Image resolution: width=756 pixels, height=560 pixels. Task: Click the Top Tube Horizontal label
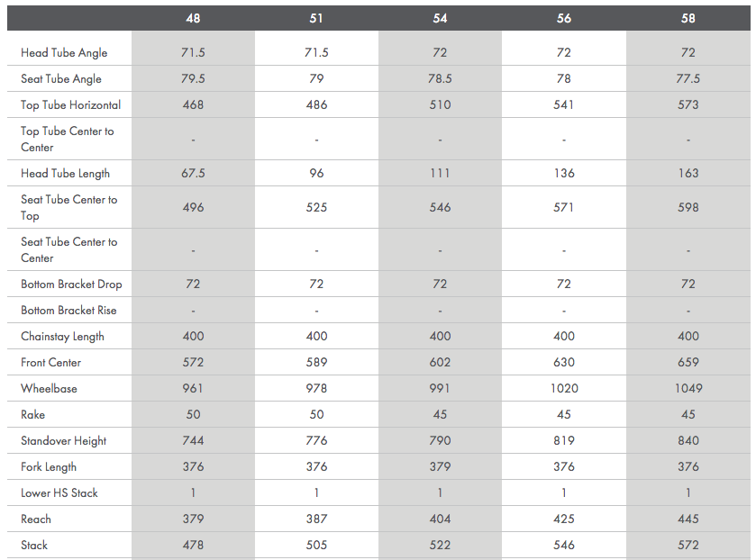tap(70, 105)
